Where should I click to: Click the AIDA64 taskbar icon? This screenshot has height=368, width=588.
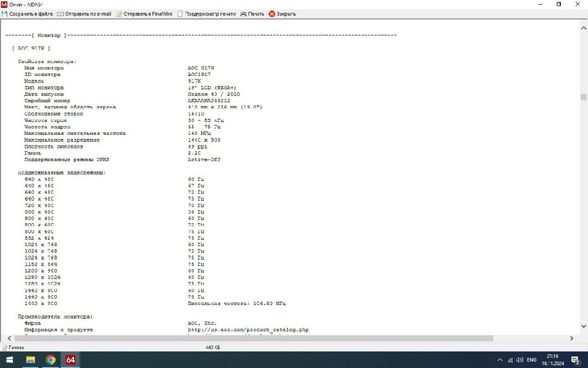click(71, 360)
